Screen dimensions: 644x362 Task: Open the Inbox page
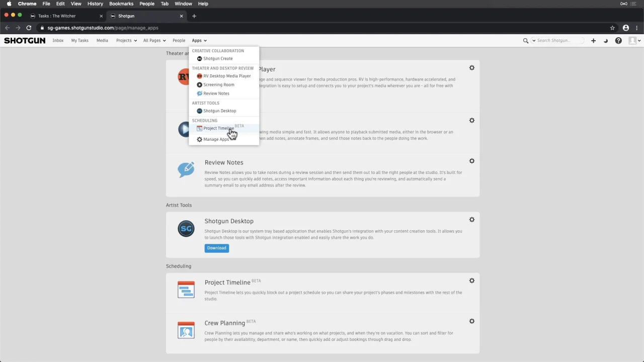tap(58, 41)
